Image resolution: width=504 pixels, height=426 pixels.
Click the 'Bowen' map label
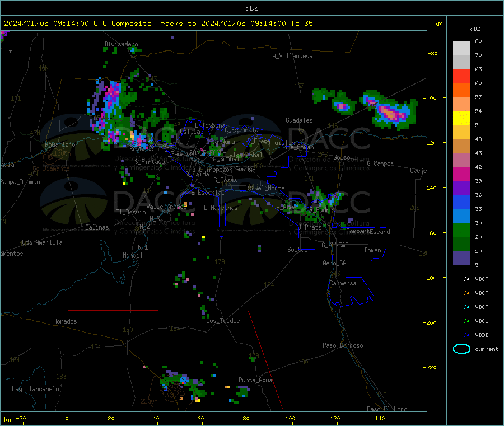point(372,250)
